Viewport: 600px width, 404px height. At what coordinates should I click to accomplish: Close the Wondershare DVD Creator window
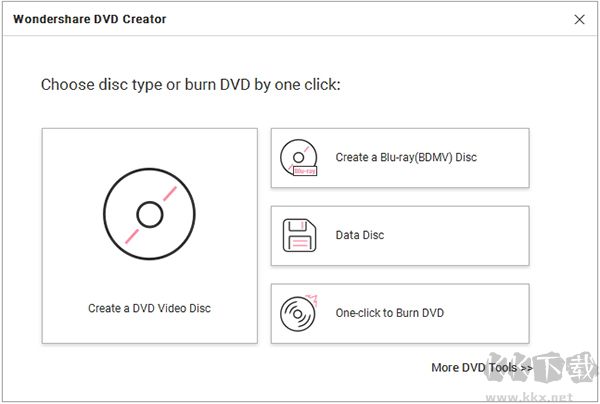point(579,19)
